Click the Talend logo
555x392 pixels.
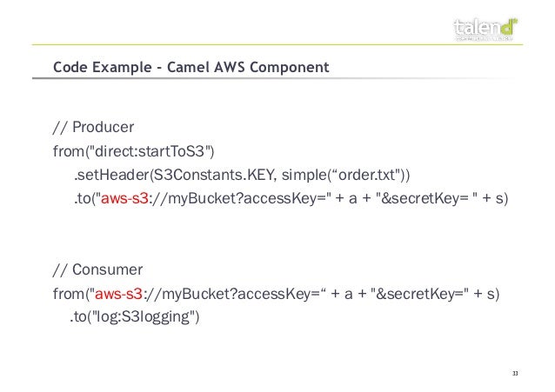(x=485, y=28)
